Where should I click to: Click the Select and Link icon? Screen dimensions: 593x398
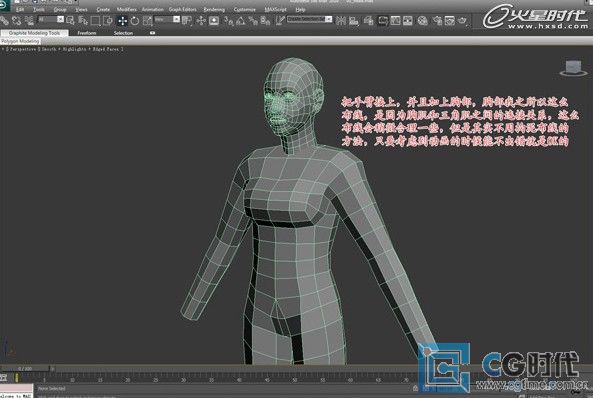(x=4, y=20)
